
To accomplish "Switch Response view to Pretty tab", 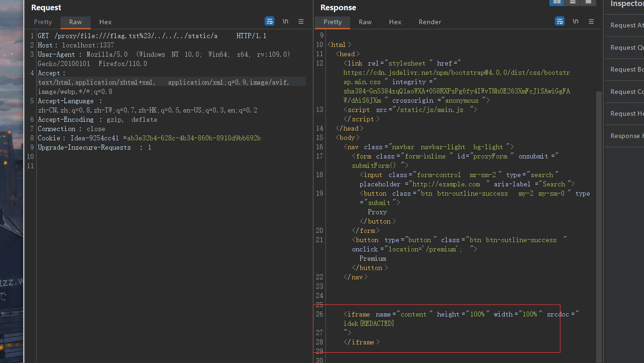I will tap(332, 22).
